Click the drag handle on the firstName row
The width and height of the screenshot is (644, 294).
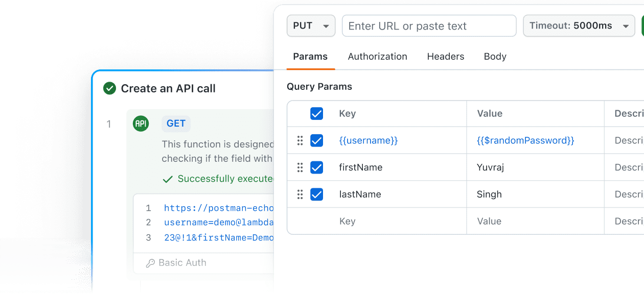point(300,167)
